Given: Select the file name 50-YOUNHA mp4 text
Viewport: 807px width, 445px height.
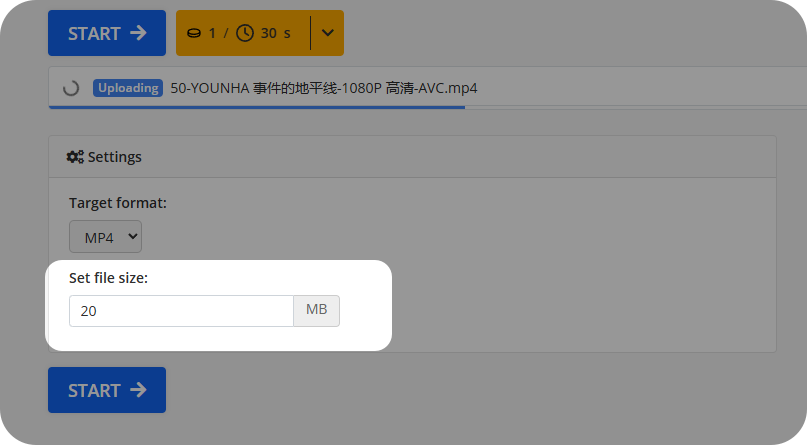Looking at the screenshot, I should pyautogui.click(x=324, y=88).
